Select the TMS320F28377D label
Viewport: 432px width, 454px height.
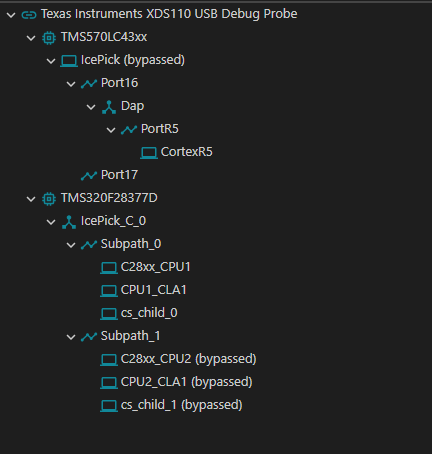109,198
